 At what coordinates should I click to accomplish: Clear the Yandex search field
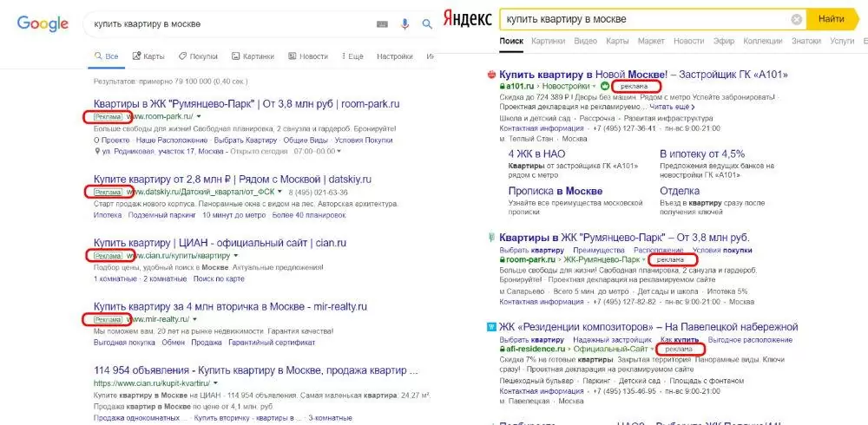click(x=796, y=19)
